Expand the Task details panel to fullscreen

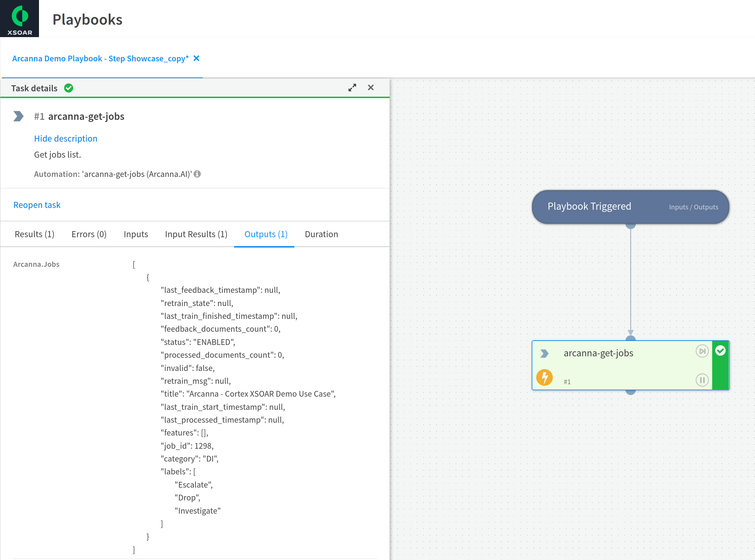[x=352, y=88]
